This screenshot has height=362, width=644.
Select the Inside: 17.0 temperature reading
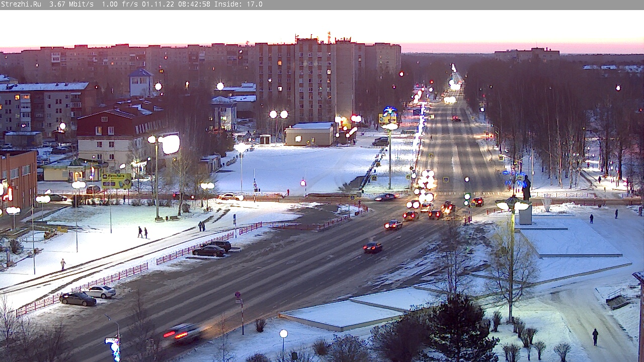click(238, 5)
